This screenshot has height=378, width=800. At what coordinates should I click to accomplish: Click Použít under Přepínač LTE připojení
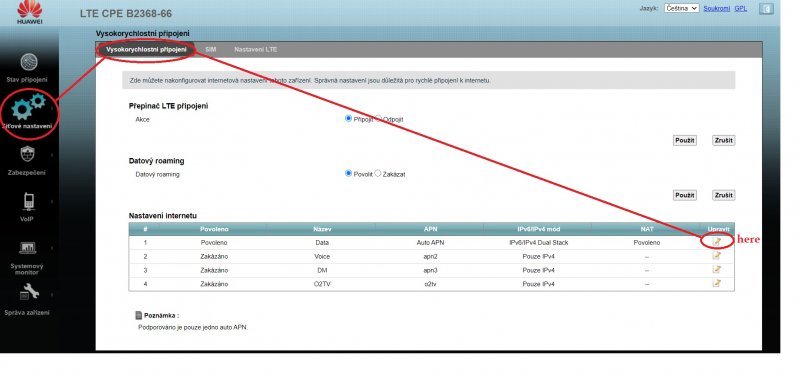pos(685,140)
